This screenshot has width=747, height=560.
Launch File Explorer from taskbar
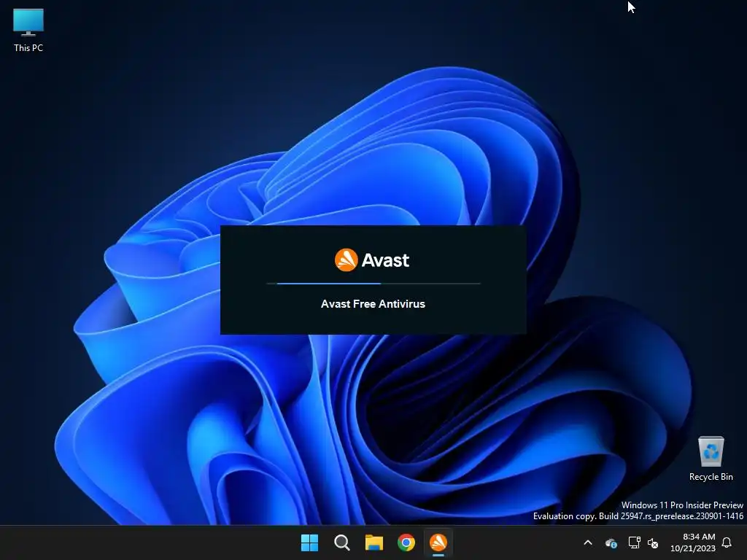(374, 542)
